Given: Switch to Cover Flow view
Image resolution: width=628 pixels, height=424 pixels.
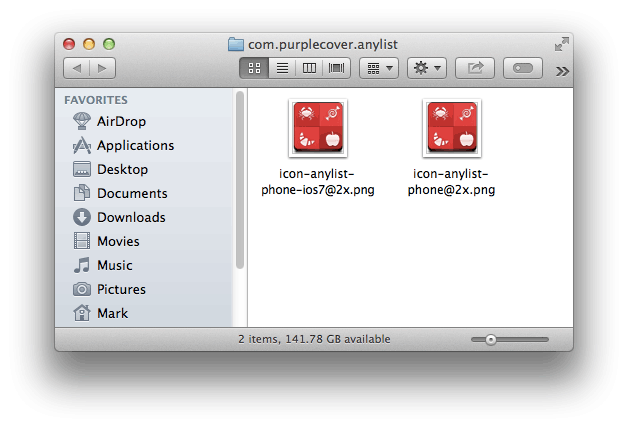Looking at the screenshot, I should click(x=337, y=68).
